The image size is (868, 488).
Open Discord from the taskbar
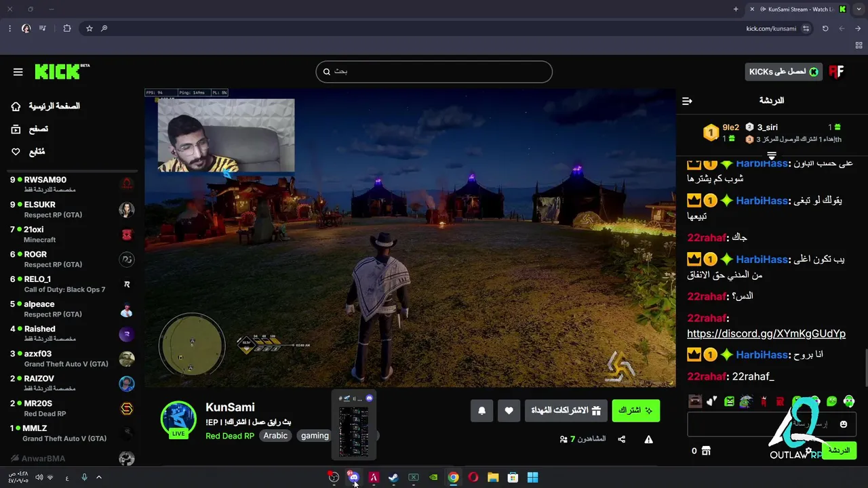click(x=353, y=477)
